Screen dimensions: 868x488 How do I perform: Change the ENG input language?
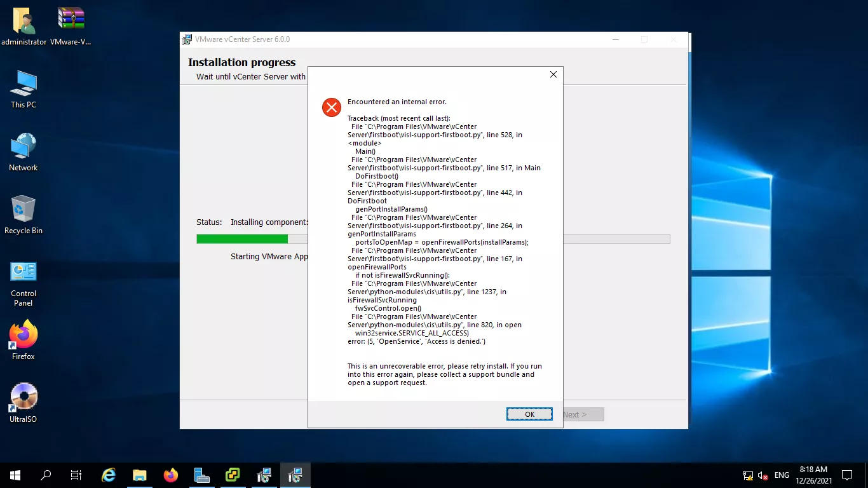[x=782, y=475]
